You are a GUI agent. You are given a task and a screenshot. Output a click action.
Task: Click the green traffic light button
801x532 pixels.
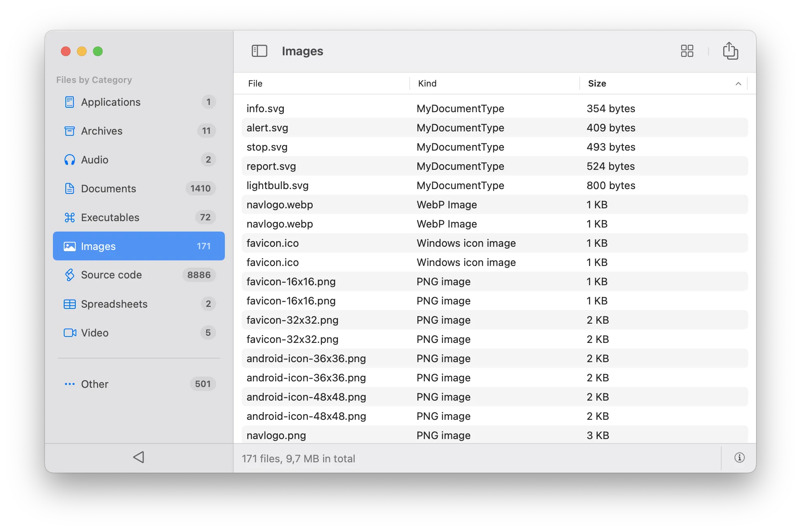point(97,51)
